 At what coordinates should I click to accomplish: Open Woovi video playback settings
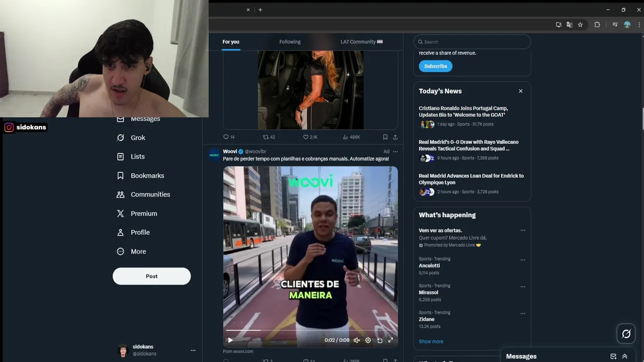(x=368, y=340)
